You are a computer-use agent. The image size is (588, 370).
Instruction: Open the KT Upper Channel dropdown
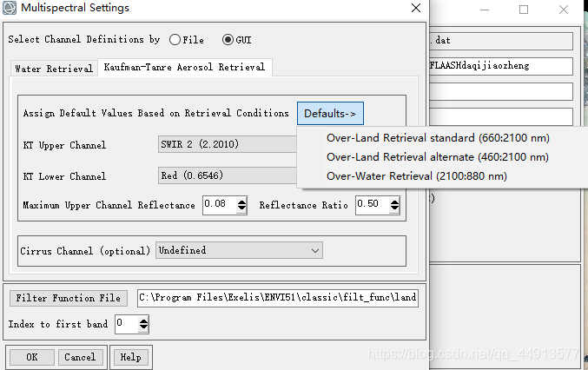point(228,144)
